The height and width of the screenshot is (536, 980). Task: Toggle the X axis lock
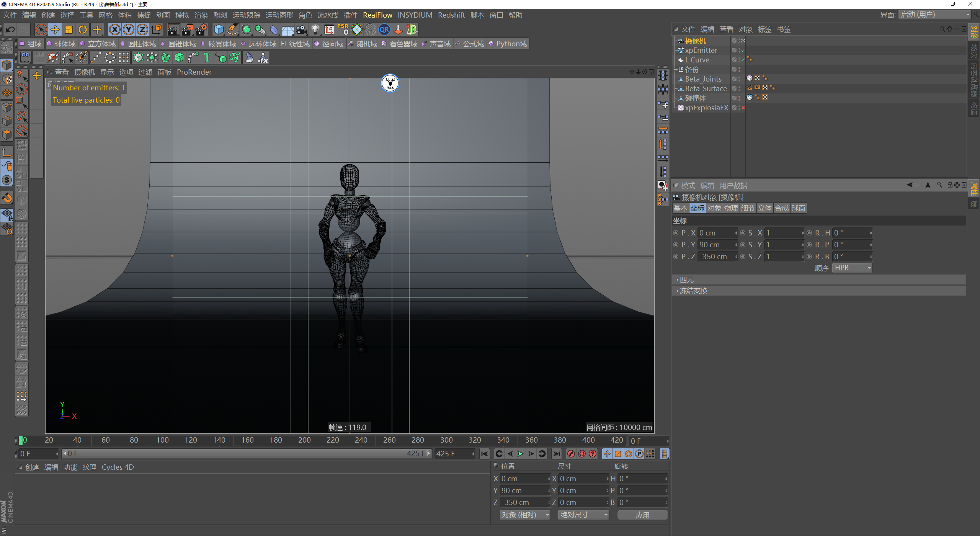coord(114,29)
